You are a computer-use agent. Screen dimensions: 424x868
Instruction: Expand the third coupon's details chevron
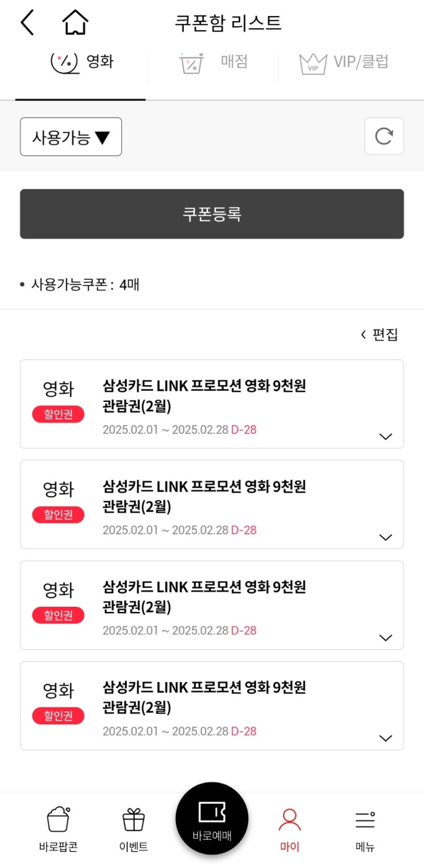[x=386, y=638]
